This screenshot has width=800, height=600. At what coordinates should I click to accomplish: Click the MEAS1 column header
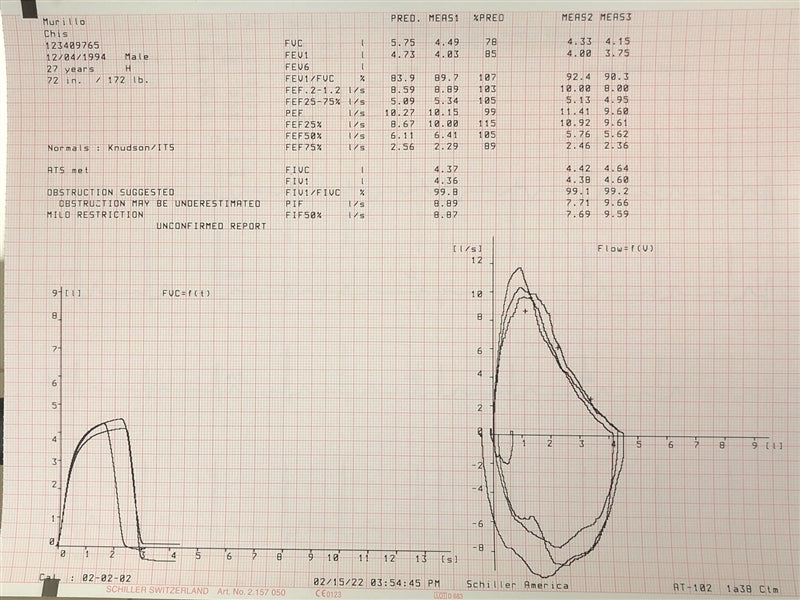click(x=445, y=17)
